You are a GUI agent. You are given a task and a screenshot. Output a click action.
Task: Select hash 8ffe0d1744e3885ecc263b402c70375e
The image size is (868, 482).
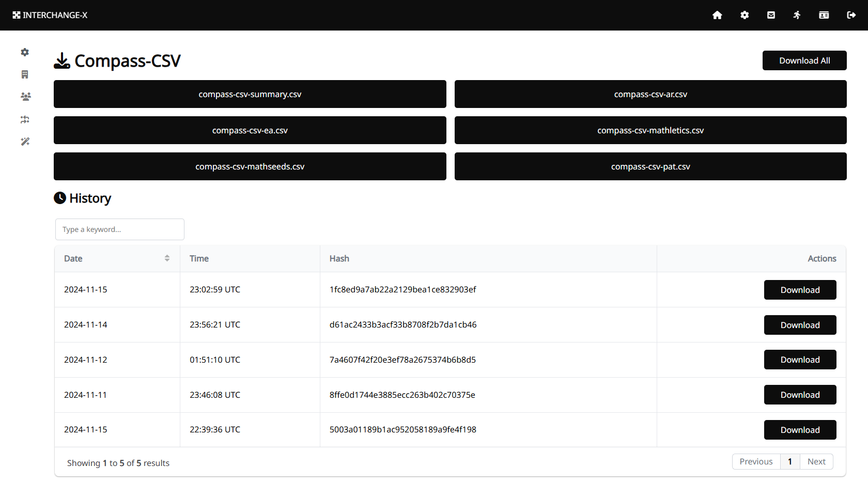402,395
